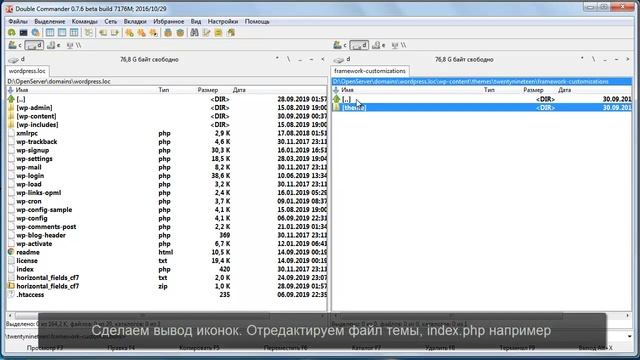Switch to the first table view mode icon
Screen dimensions: 640x360
50,33
